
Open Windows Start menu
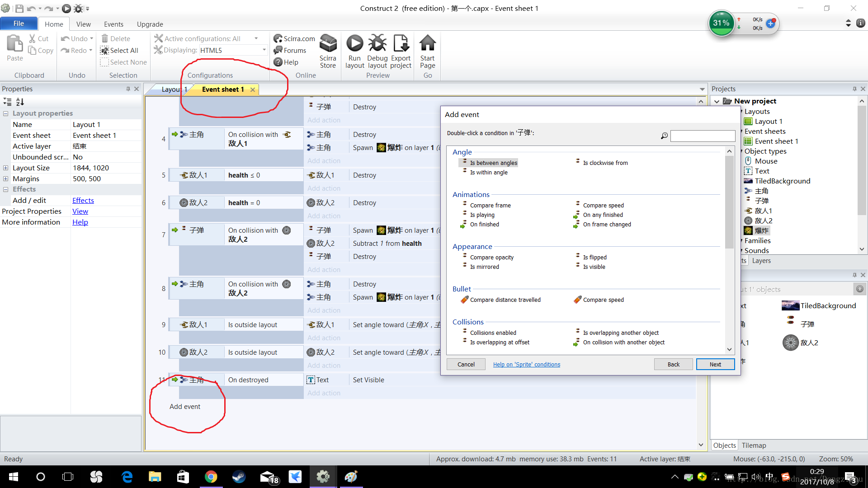tap(14, 477)
